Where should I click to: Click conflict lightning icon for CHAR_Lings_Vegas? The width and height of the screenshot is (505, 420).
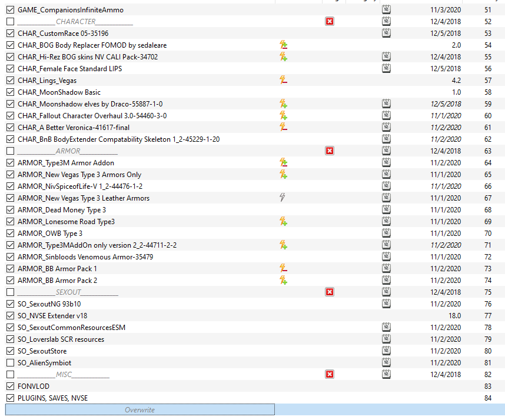(x=283, y=80)
